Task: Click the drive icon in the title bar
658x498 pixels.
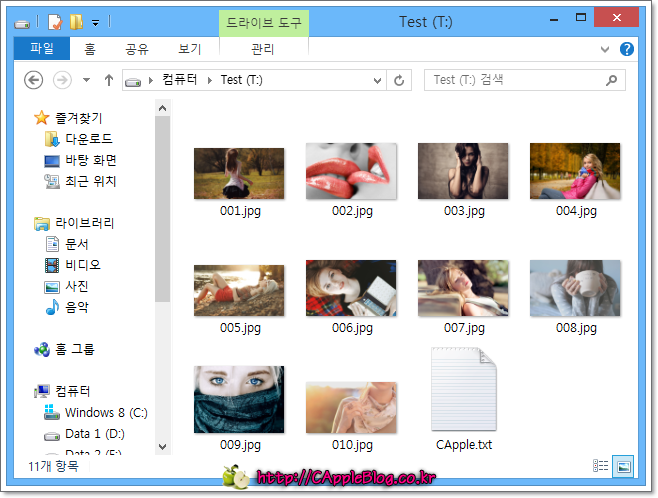Action: coord(22,24)
